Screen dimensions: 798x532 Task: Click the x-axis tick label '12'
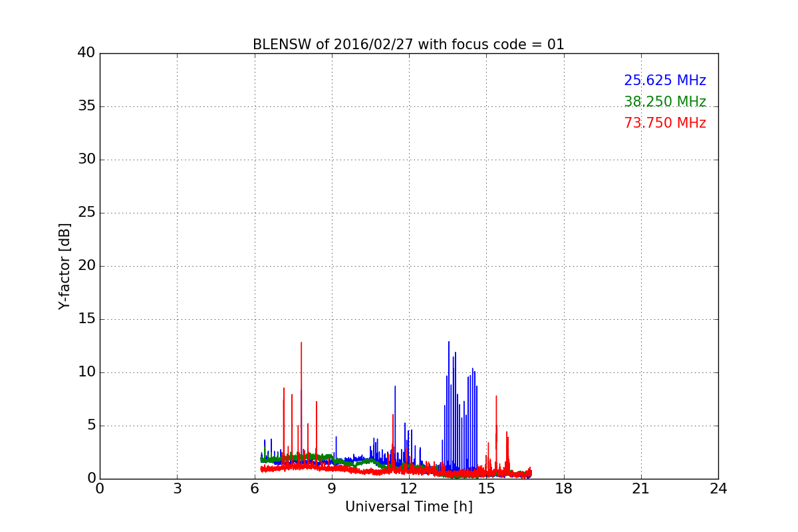[409, 489]
